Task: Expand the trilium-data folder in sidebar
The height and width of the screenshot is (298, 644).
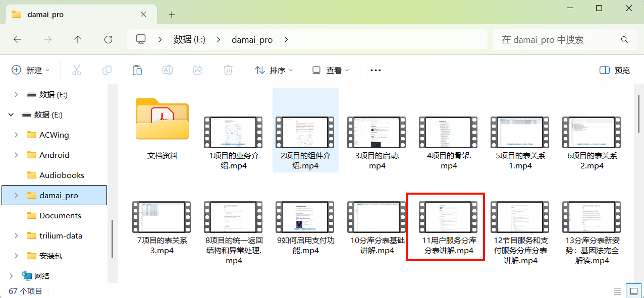Action: coord(16,235)
